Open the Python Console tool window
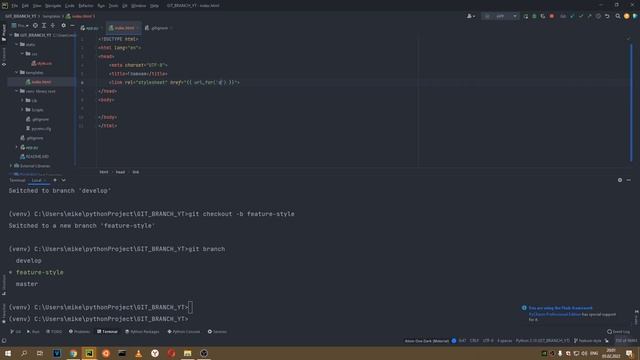 (x=184, y=332)
